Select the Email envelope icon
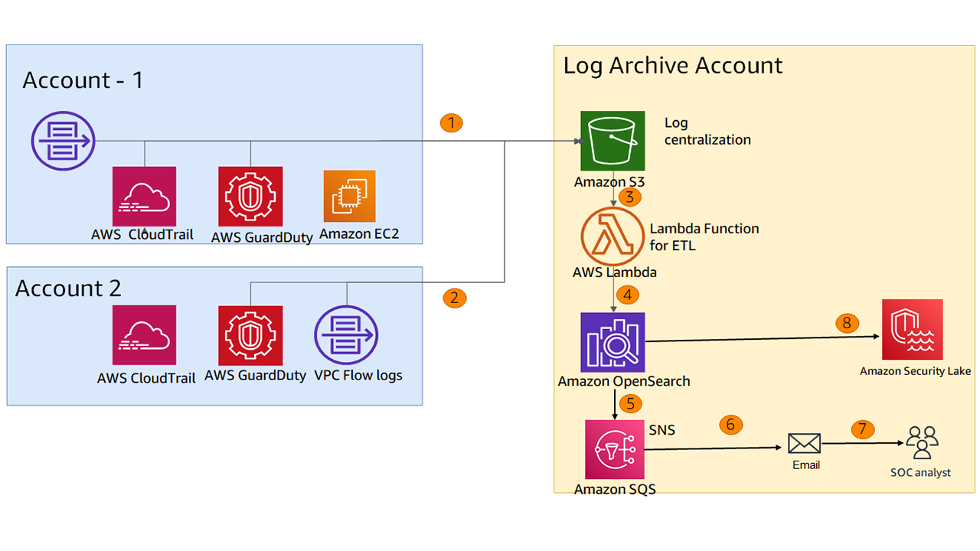This screenshot has width=980, height=551. (x=804, y=443)
